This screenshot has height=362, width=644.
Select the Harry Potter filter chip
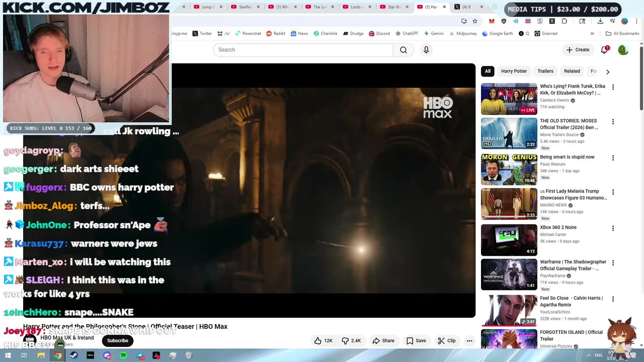[514, 71]
